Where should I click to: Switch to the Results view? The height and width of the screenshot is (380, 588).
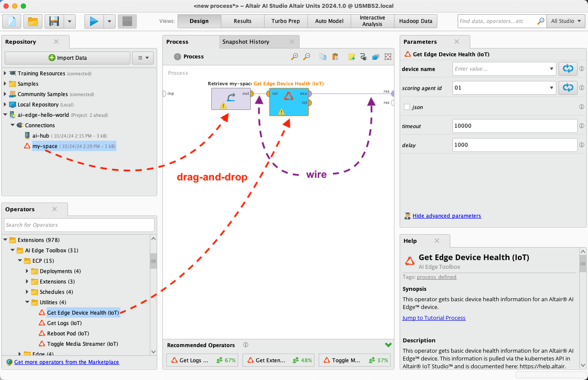click(x=242, y=20)
